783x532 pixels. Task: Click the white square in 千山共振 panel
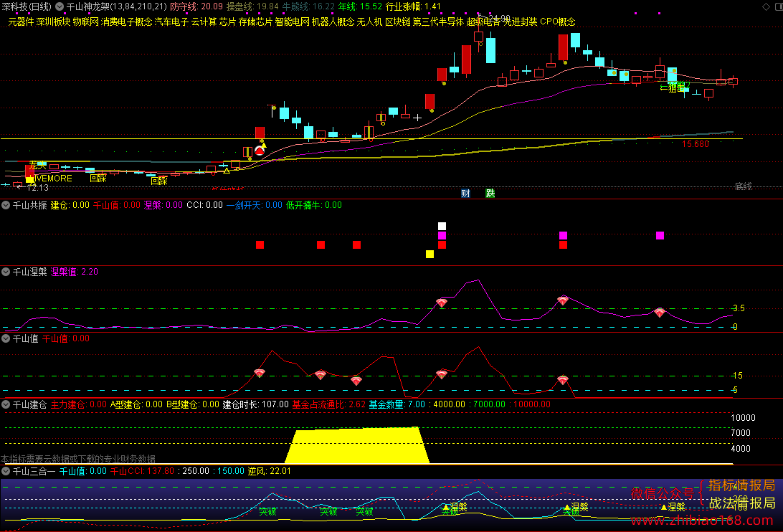point(442,227)
